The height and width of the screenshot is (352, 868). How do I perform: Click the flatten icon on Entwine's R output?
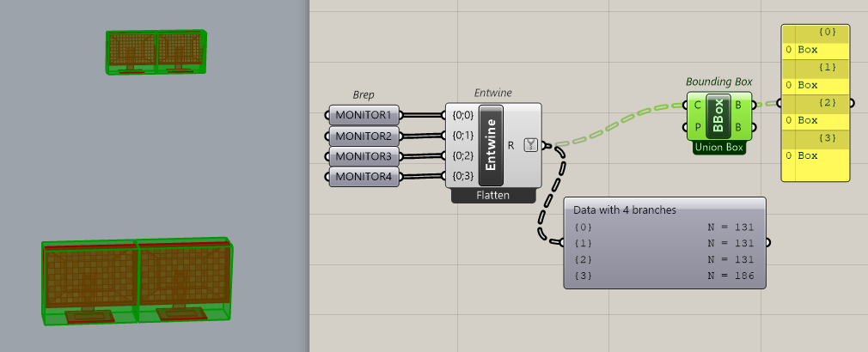[x=531, y=145]
